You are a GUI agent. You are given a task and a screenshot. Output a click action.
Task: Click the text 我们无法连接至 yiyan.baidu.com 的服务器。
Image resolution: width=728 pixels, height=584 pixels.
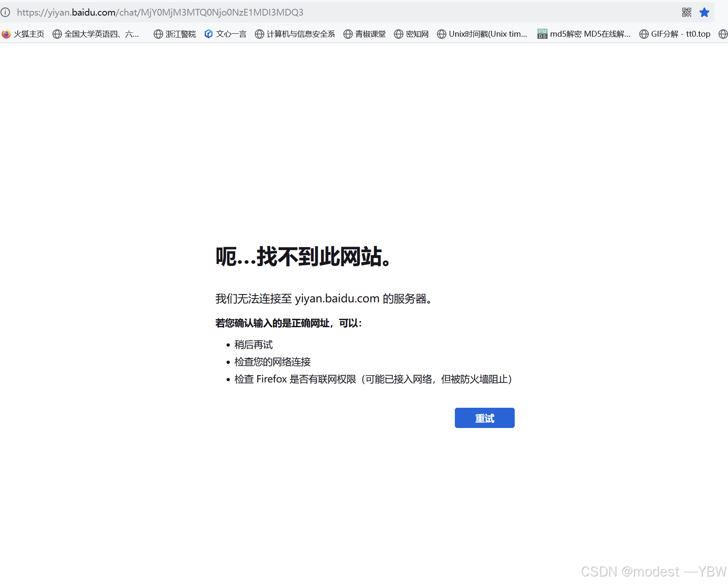324,299
